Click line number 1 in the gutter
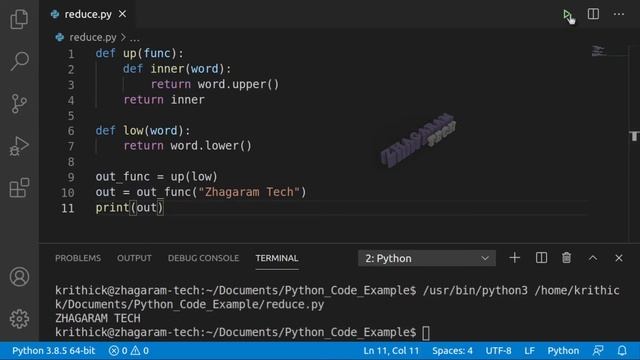This screenshot has height=360, width=640. pyautogui.click(x=71, y=54)
